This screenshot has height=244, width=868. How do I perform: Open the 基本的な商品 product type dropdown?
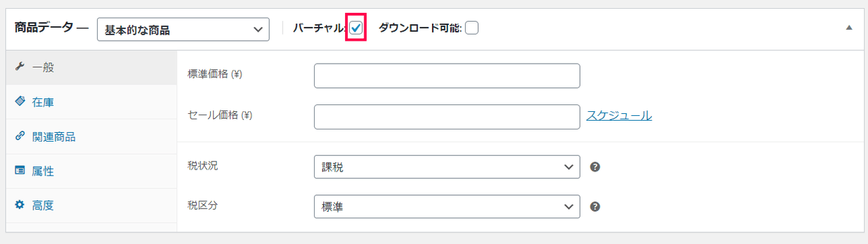click(x=183, y=29)
